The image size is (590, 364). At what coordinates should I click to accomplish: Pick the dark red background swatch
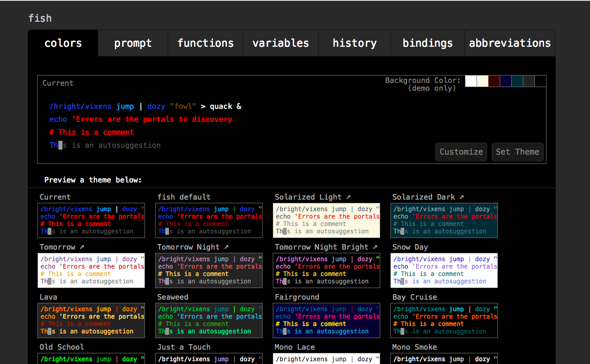tap(494, 81)
